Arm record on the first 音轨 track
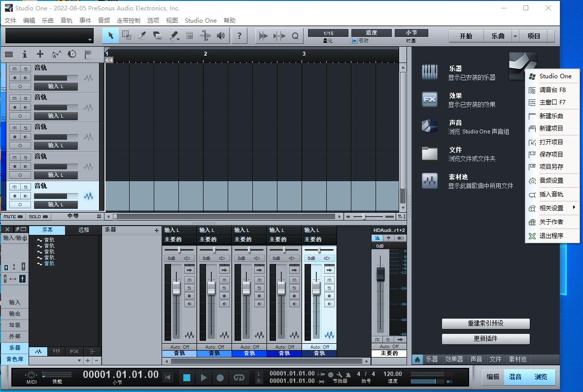This screenshot has width=583, height=392. click(x=14, y=78)
